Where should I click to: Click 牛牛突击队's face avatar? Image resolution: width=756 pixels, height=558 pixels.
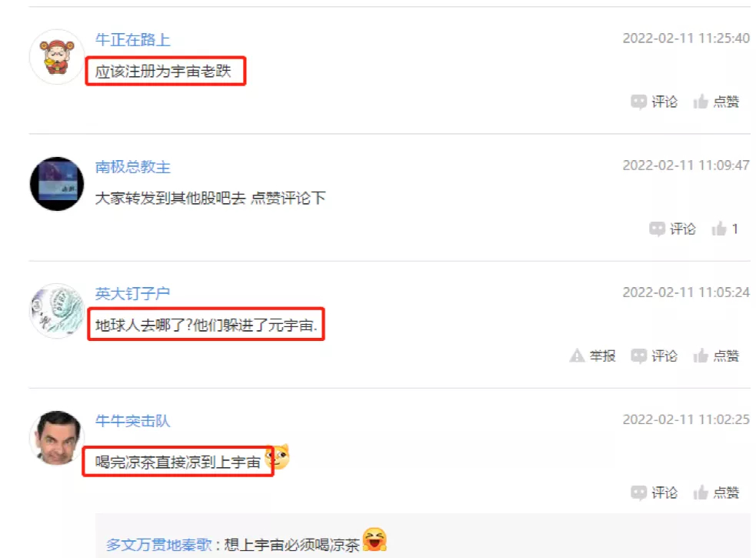pos(57,438)
